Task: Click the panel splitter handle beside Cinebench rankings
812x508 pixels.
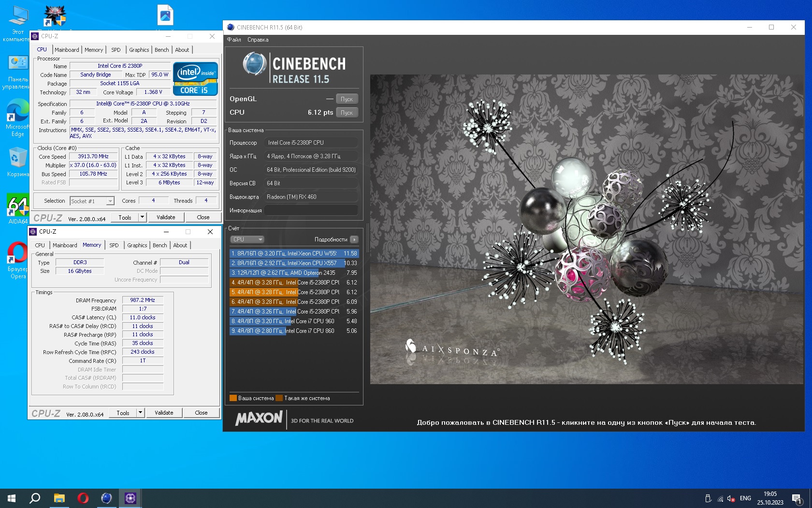Action: click(x=367, y=238)
